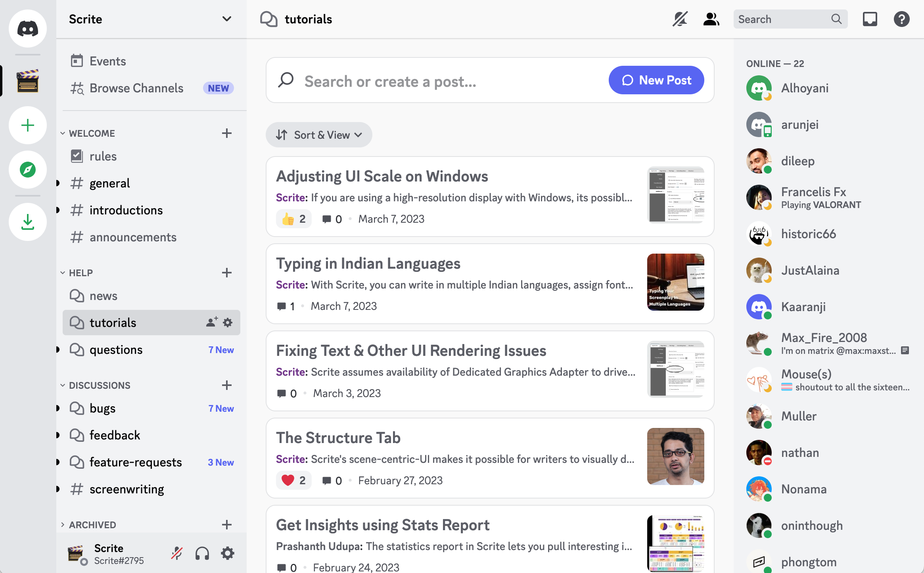Open Events in sidebar

click(151, 61)
